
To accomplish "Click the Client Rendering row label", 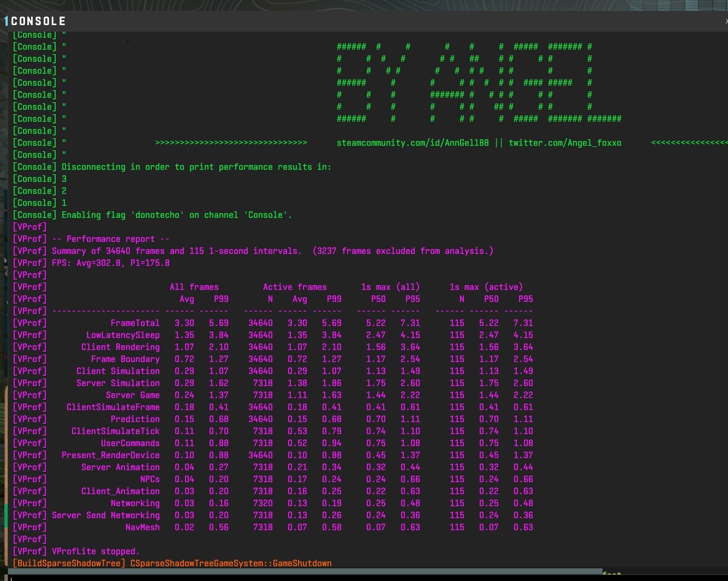I will pos(120,347).
